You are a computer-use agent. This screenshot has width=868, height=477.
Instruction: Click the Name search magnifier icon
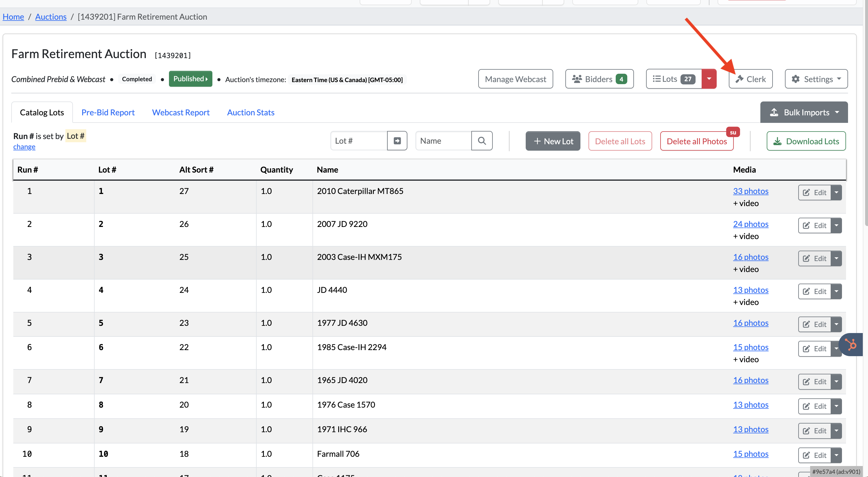[x=481, y=141]
